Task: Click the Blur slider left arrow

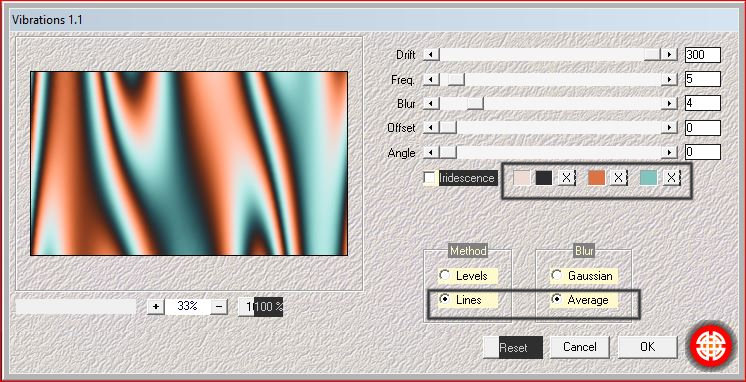Action: tap(431, 104)
